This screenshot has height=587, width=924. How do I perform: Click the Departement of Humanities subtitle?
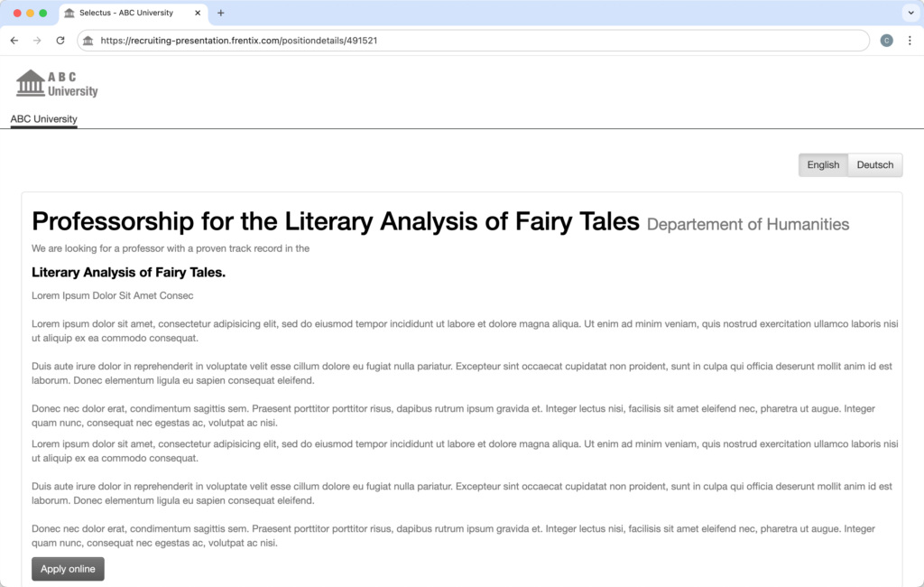point(748,225)
